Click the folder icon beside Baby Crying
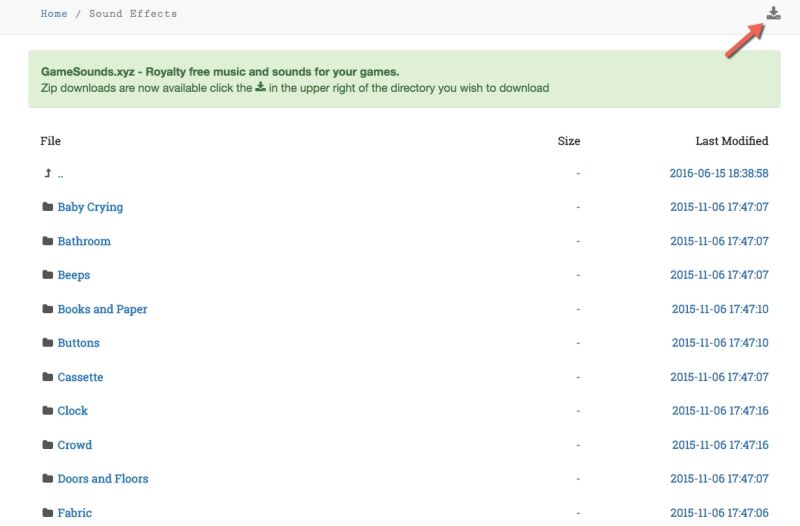The width and height of the screenshot is (800, 526). pyautogui.click(x=47, y=207)
